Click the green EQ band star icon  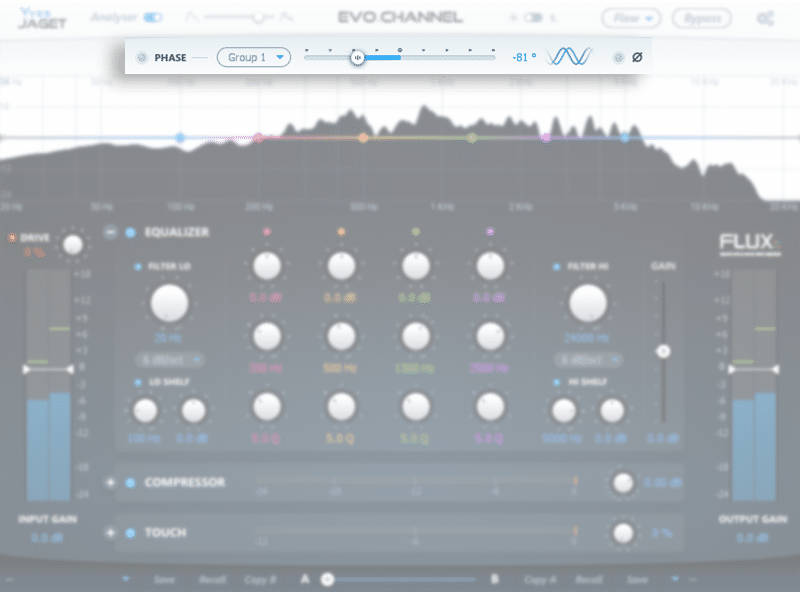click(x=415, y=232)
